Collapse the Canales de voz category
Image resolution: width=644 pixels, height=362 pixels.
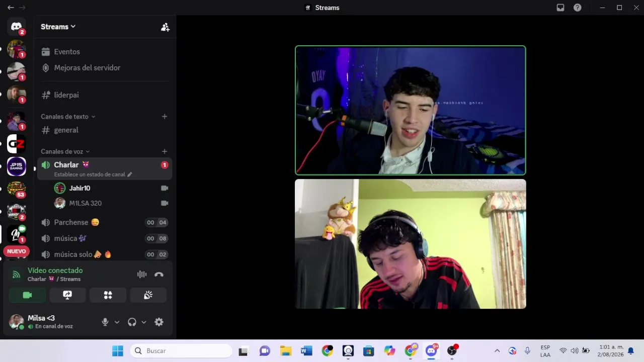(65, 151)
